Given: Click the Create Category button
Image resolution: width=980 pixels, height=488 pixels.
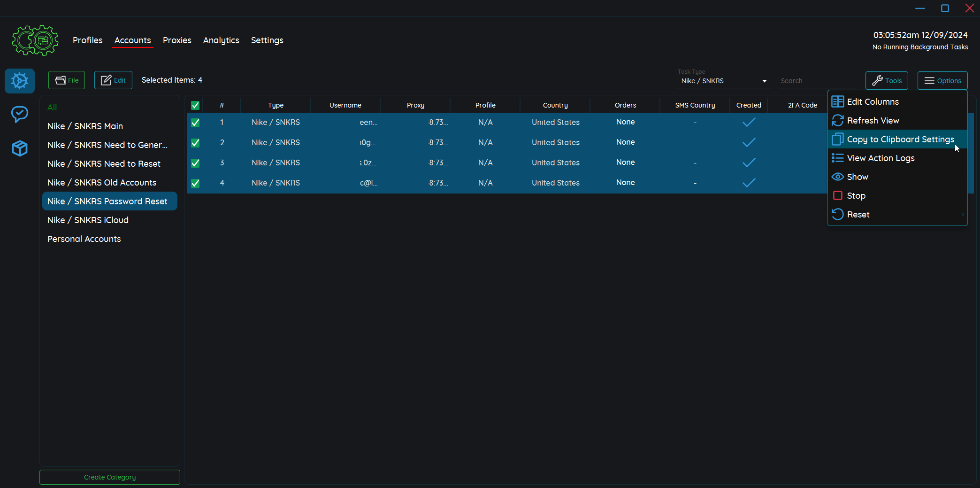Looking at the screenshot, I should (x=110, y=477).
